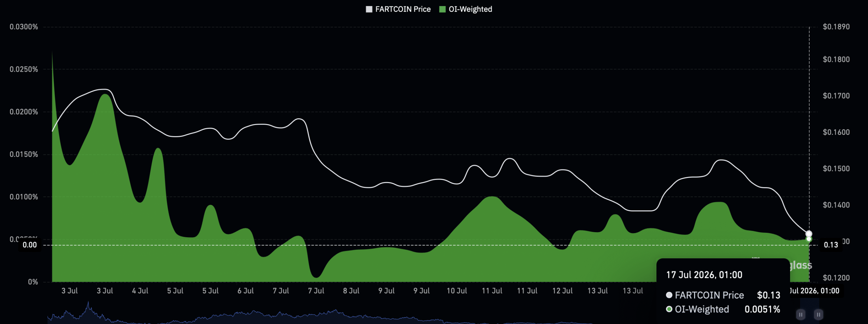Click the 0% y-axis label
Viewport: 868px width, 324px height.
click(33, 282)
